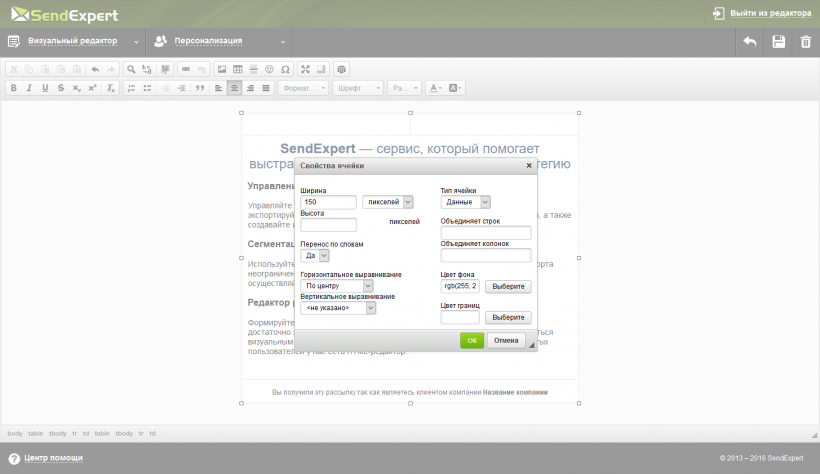The image size is (820, 474).
Task: Select first 'tr' in element path
Action: 74,433
